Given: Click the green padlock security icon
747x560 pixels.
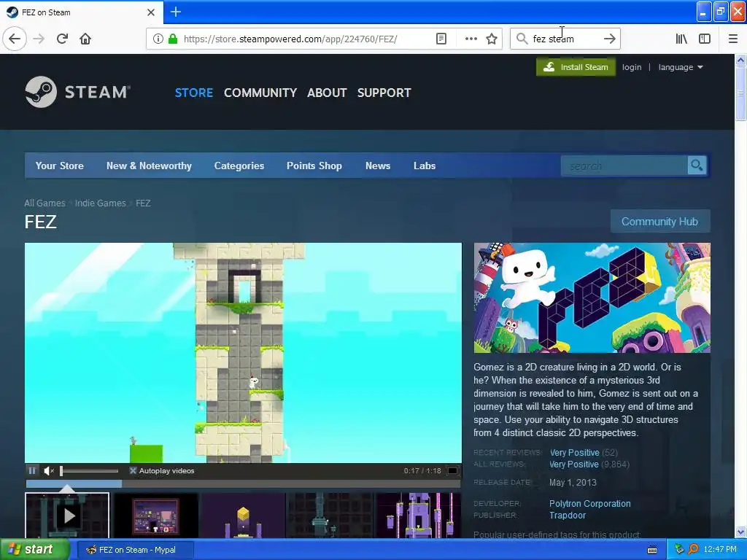Looking at the screenshot, I should 173,39.
